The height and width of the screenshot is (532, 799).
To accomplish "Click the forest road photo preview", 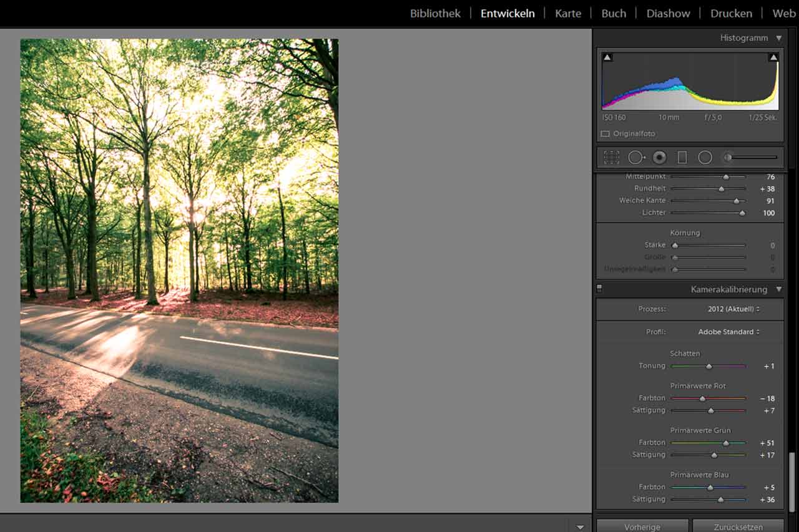I will (x=179, y=271).
